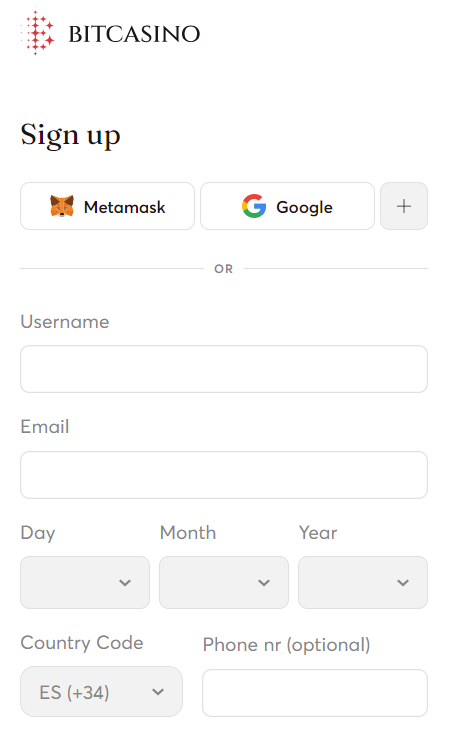451x748 pixels.
Task: Click the BITCASINO wordmark
Action: (x=134, y=34)
